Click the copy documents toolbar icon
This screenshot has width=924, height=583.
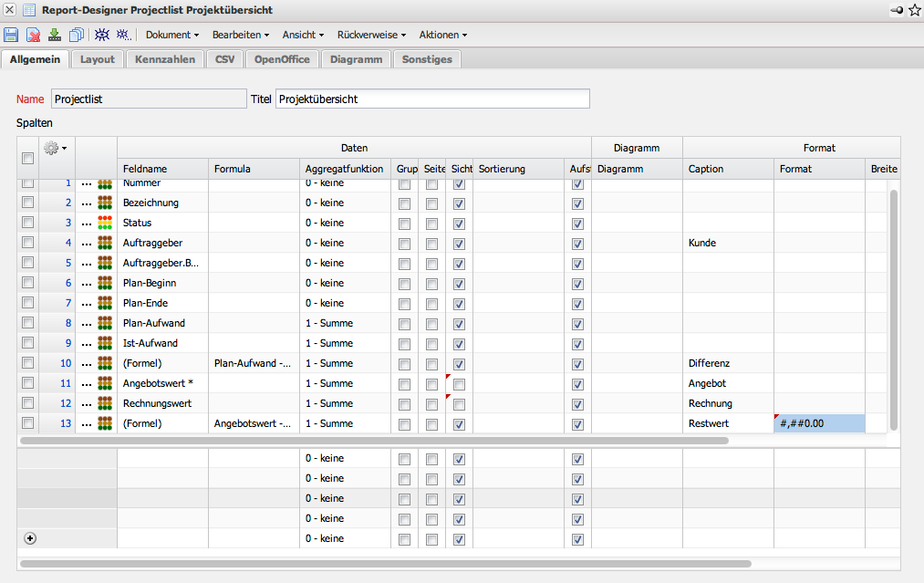[77, 35]
